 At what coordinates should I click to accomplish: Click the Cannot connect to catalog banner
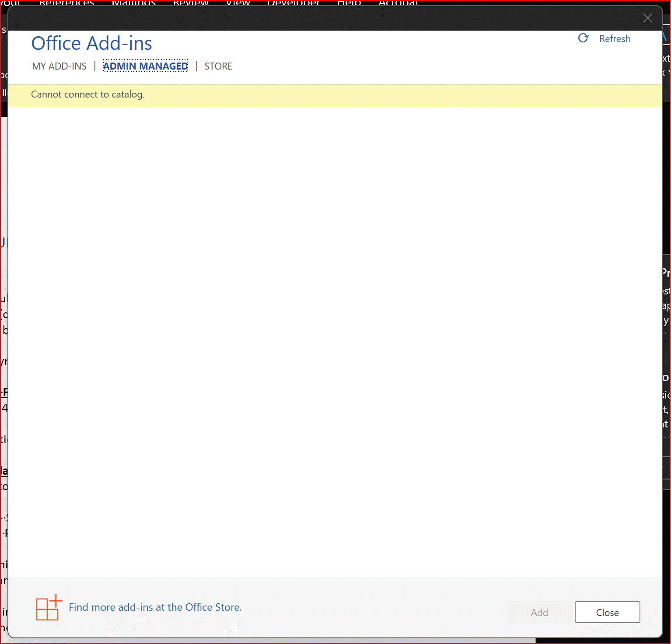[x=87, y=94]
